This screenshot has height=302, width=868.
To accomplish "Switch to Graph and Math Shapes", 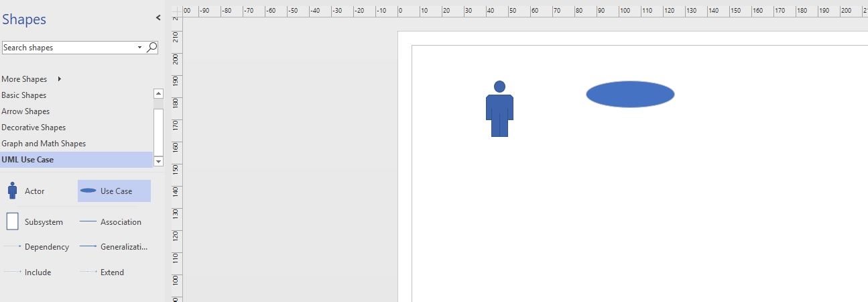I will 44,144.
